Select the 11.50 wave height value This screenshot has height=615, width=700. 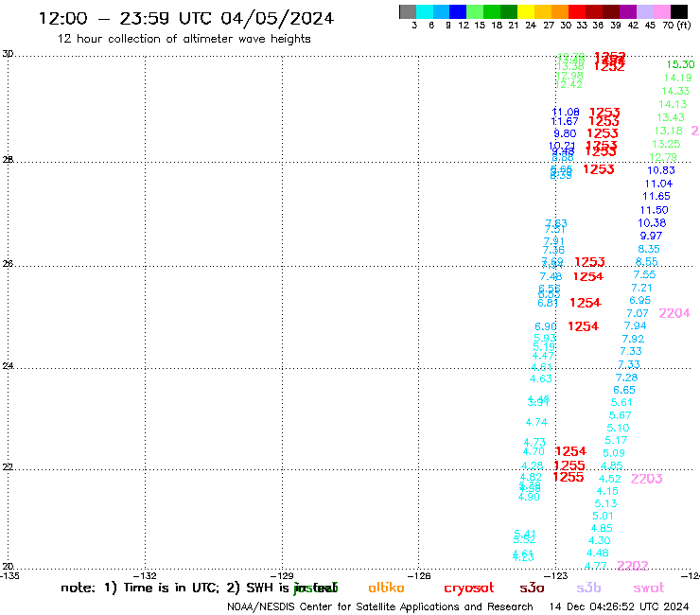coord(654,210)
